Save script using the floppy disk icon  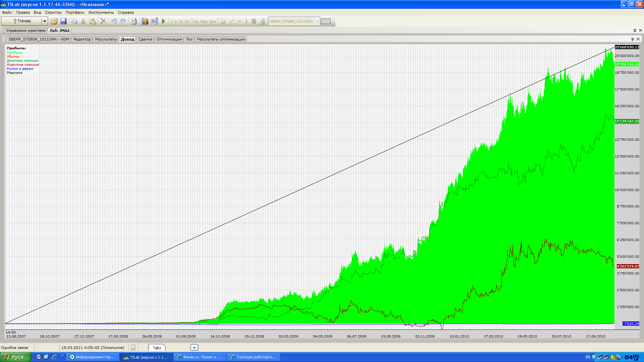point(63,21)
